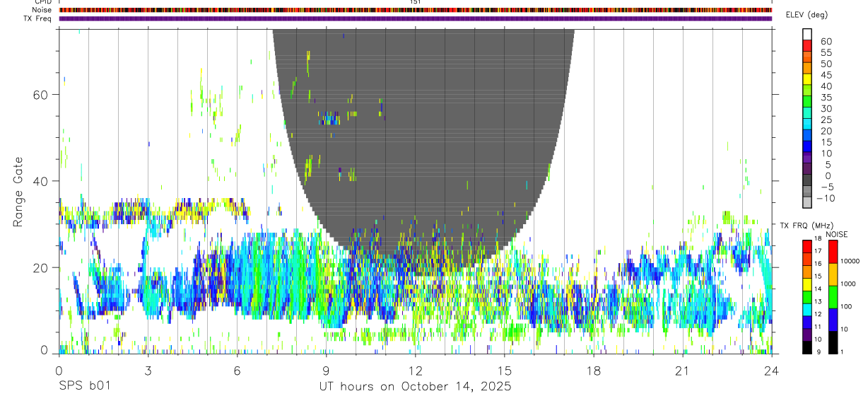Click x-axis hour tick label 12
868x401 pixels.
[416, 371]
